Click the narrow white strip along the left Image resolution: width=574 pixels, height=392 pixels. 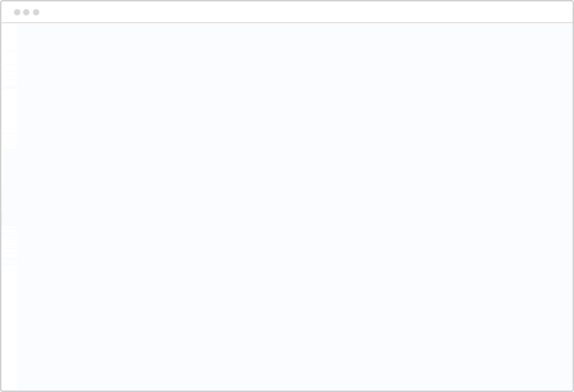[x=9, y=206]
